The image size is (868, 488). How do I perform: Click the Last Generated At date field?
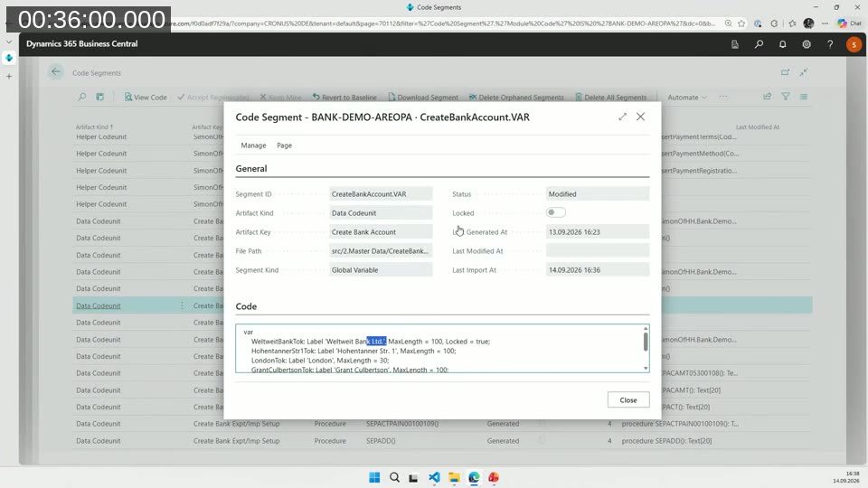click(x=598, y=232)
